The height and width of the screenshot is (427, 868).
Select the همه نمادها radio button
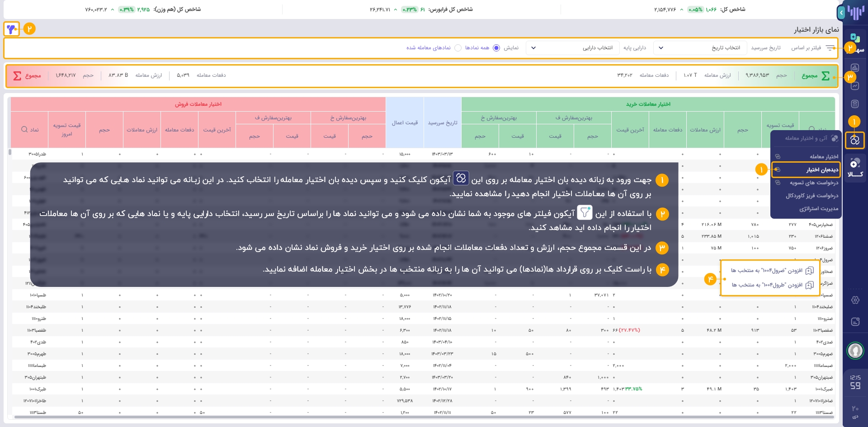[x=496, y=48]
